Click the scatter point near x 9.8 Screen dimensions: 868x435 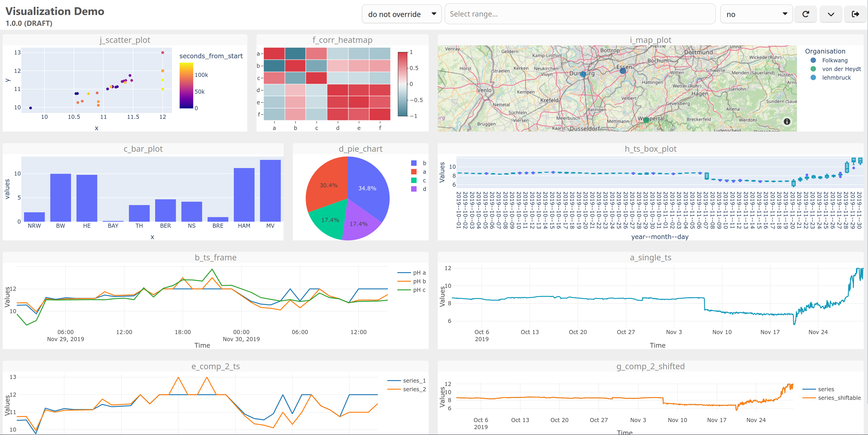tap(31, 108)
